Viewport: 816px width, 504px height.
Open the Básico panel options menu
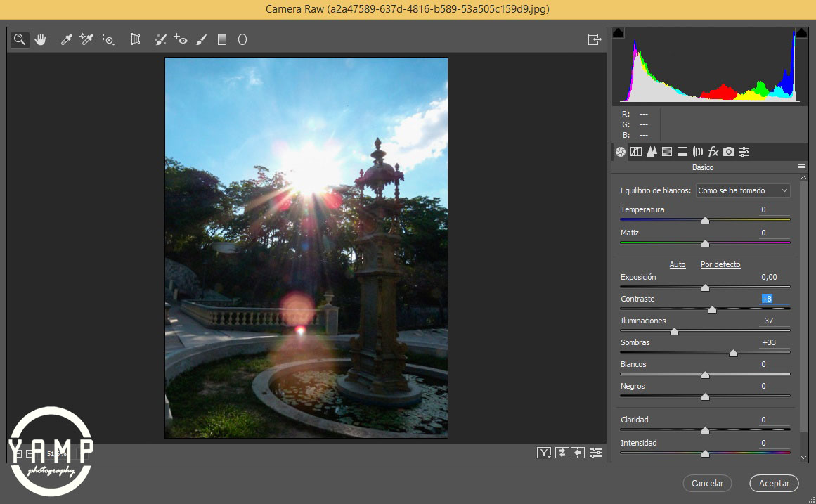(x=802, y=167)
